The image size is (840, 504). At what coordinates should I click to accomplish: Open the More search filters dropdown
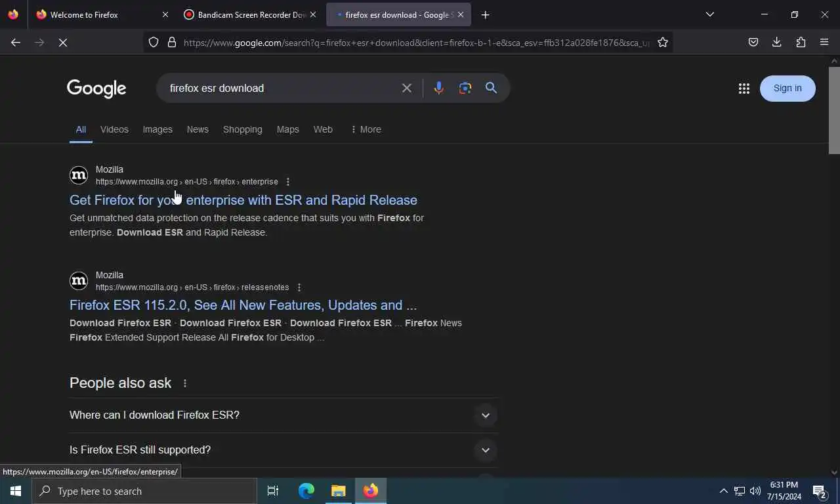pos(366,129)
